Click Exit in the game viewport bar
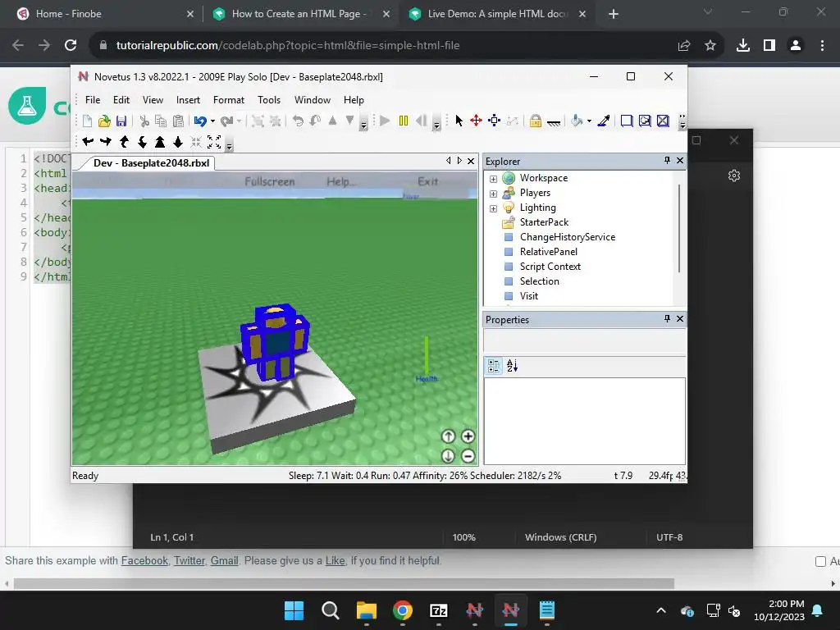840x630 pixels. click(427, 181)
